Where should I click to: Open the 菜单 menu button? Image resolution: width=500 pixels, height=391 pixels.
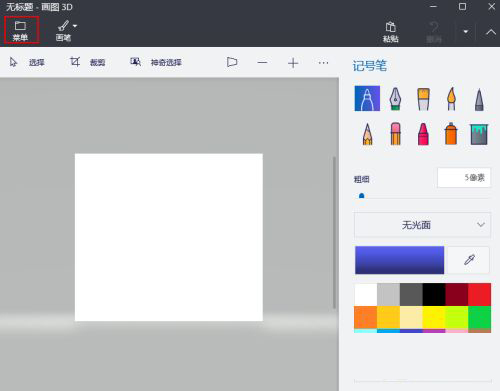pyautogui.click(x=20, y=31)
